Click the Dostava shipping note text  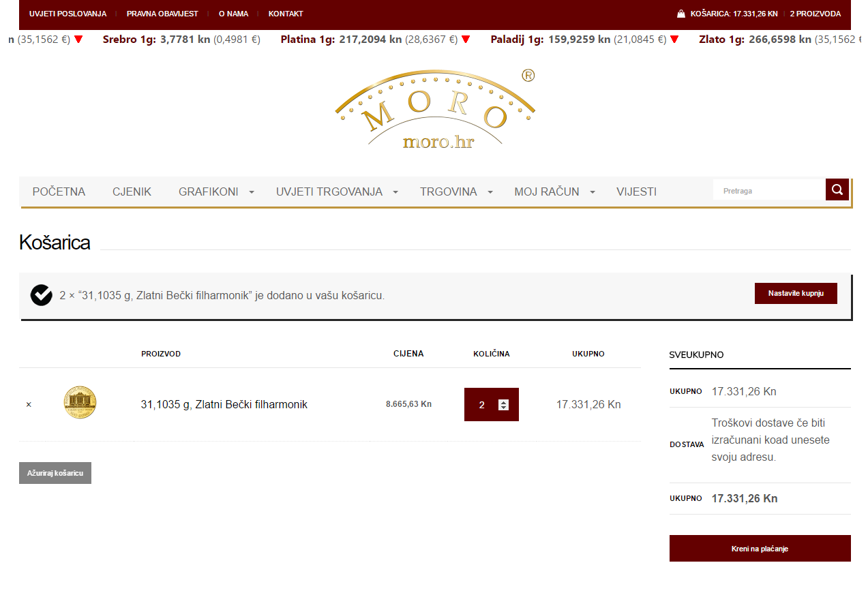[x=770, y=440]
